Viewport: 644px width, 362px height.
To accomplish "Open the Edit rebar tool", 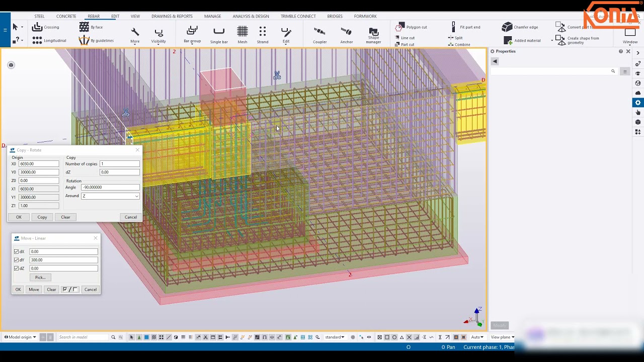I will tap(286, 35).
